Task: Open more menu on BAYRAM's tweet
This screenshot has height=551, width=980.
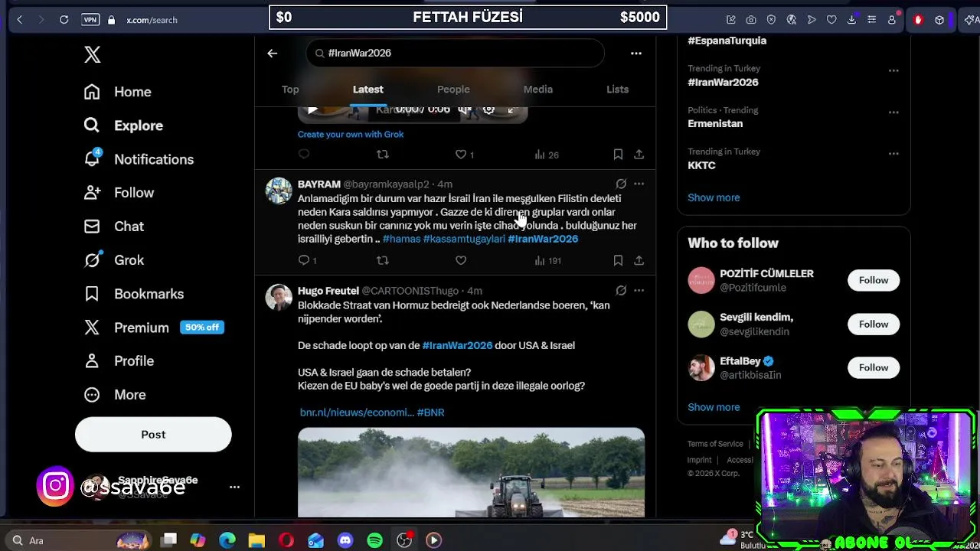Action: click(639, 184)
